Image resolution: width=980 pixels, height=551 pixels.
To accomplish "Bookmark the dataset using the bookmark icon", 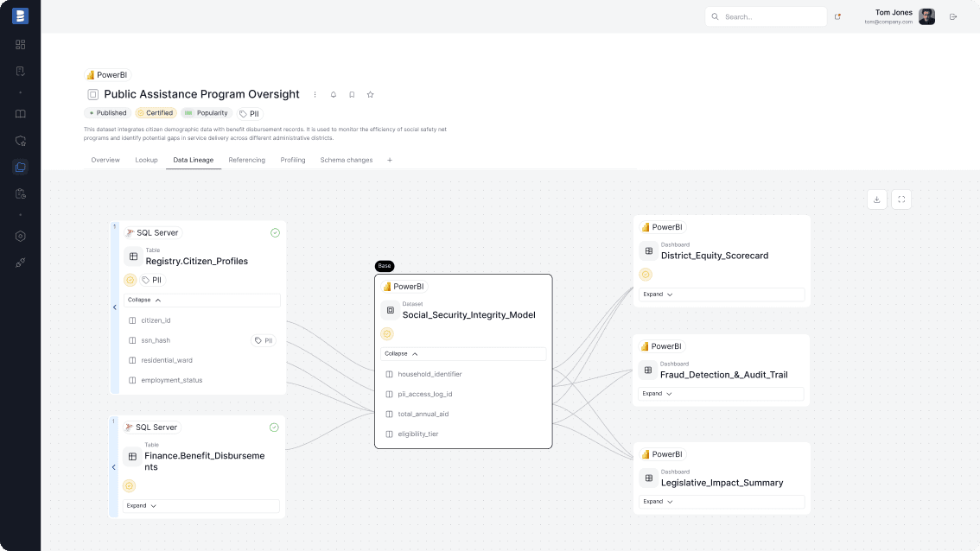I will (x=352, y=94).
